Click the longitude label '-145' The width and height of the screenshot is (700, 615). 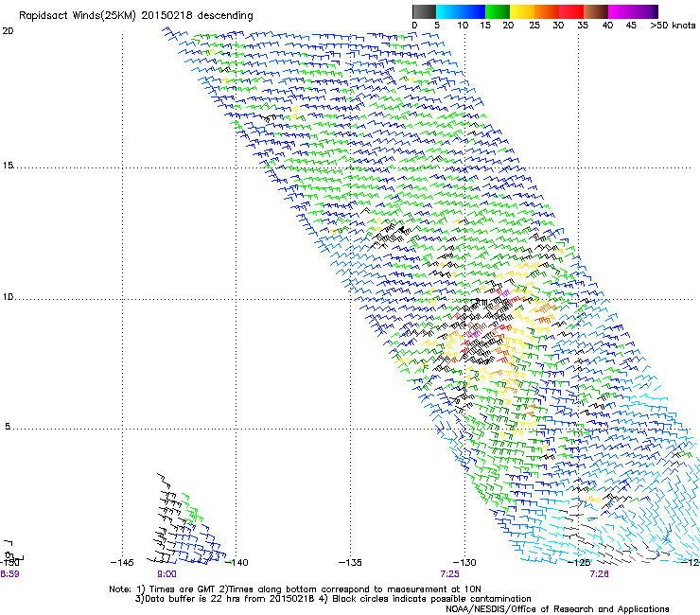[x=122, y=562]
